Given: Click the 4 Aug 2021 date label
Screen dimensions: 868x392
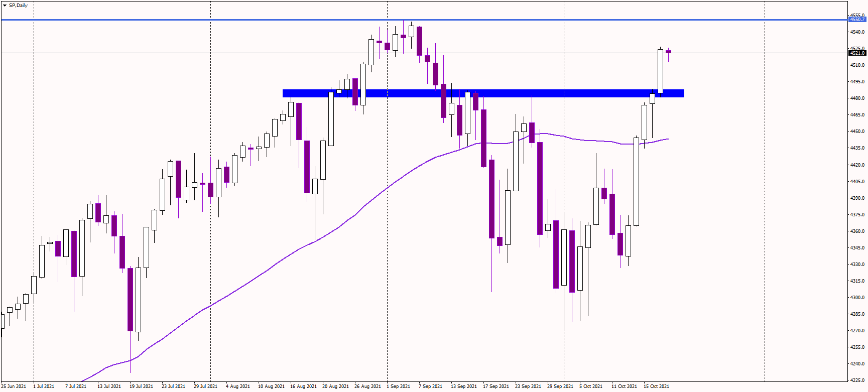Looking at the screenshot, I should coord(238,386).
